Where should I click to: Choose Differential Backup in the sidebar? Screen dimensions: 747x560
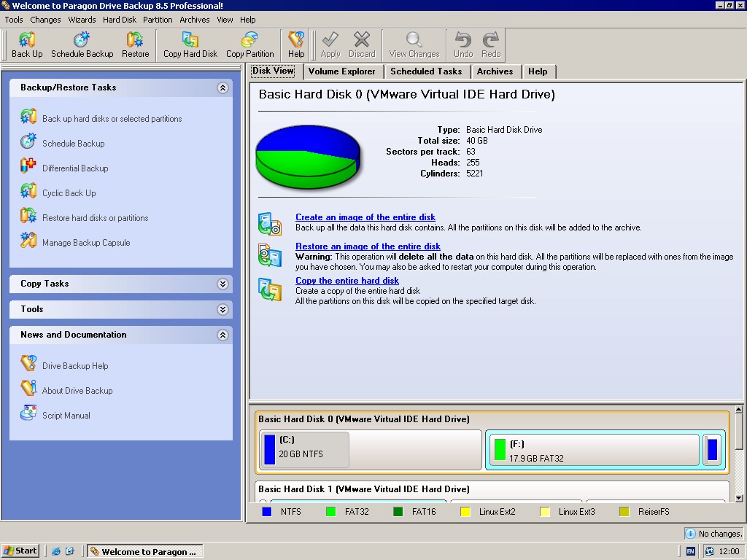click(75, 168)
